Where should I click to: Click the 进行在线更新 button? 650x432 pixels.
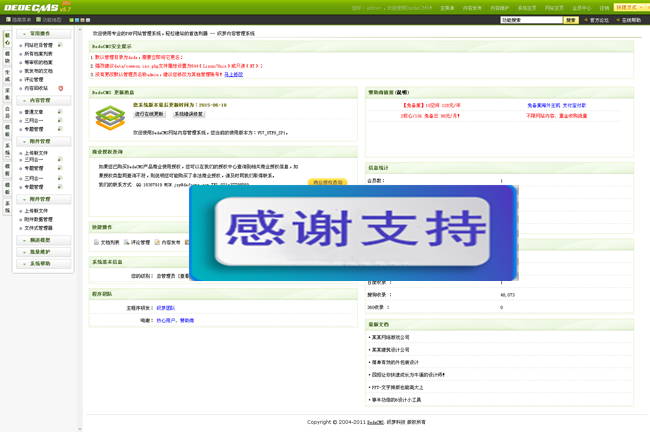coord(149,114)
